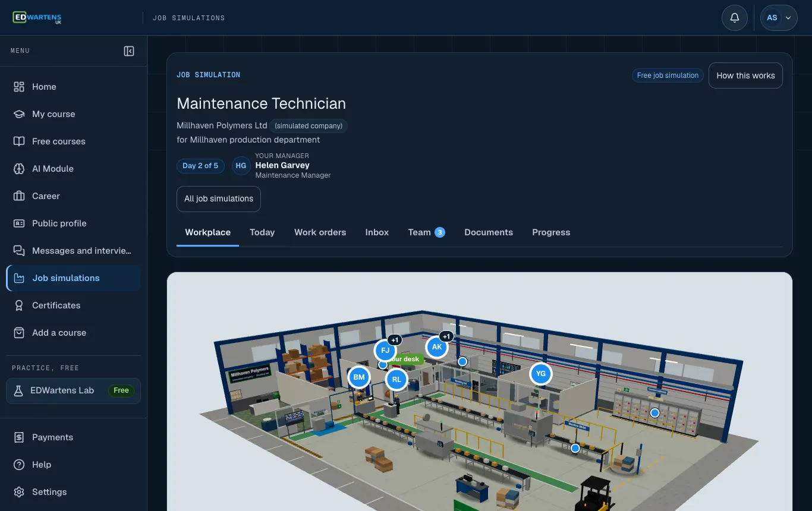Viewport: 812px width, 511px height.
Task: Click the Public profile card icon
Action: (19, 223)
